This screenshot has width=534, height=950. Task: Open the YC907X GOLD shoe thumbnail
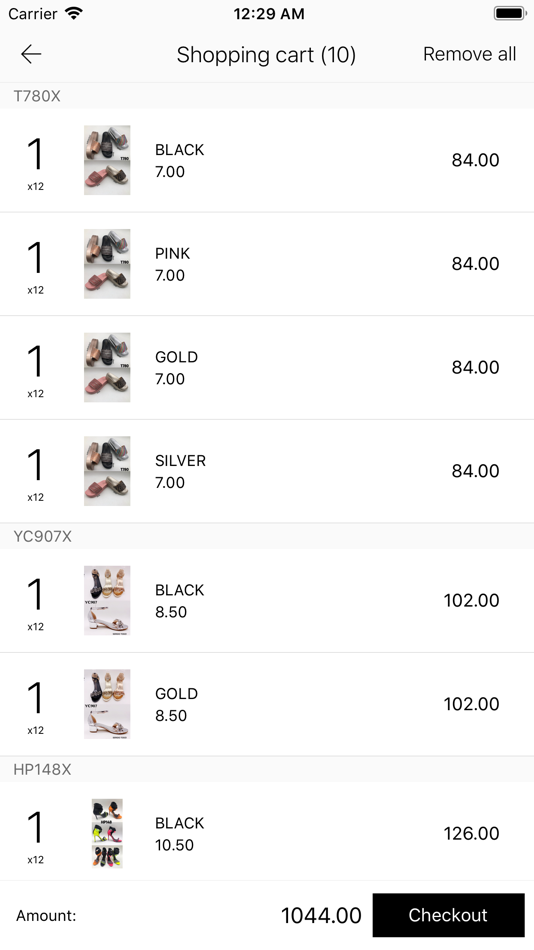point(107,704)
